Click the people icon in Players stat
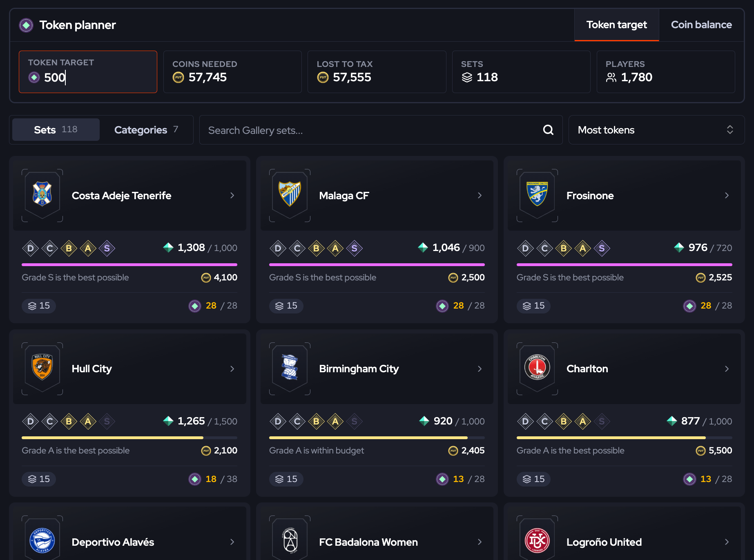The height and width of the screenshot is (560, 754). [x=611, y=77]
